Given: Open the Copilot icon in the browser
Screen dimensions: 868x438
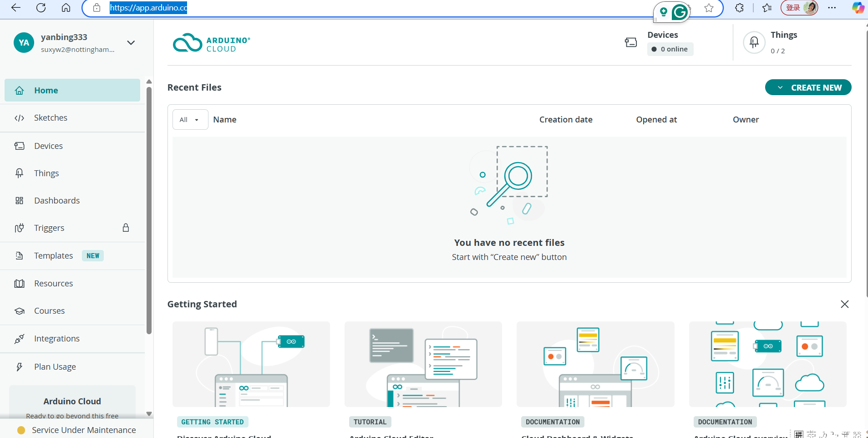Looking at the screenshot, I should click(858, 8).
